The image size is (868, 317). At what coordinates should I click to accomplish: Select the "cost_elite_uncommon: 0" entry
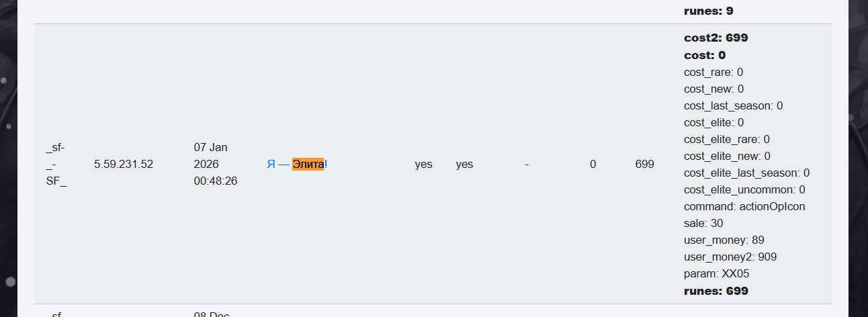coord(744,189)
